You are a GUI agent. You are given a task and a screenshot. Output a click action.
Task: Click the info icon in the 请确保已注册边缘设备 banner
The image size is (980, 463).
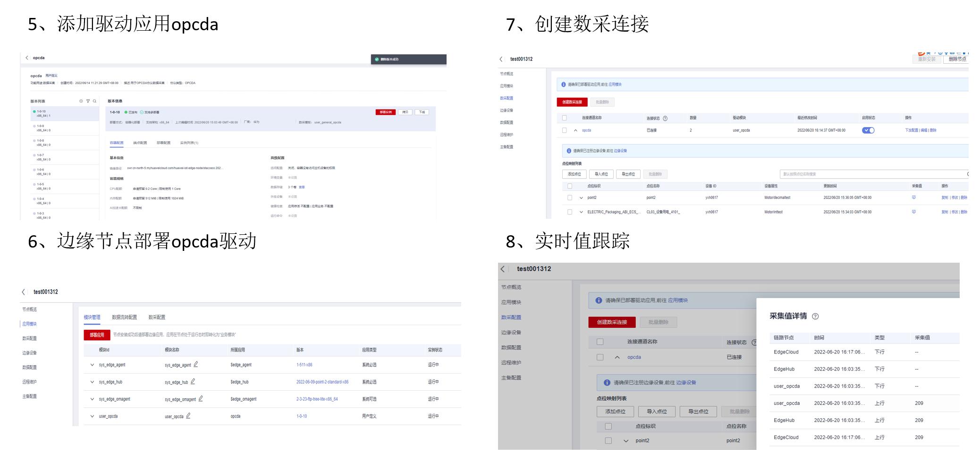click(568, 150)
